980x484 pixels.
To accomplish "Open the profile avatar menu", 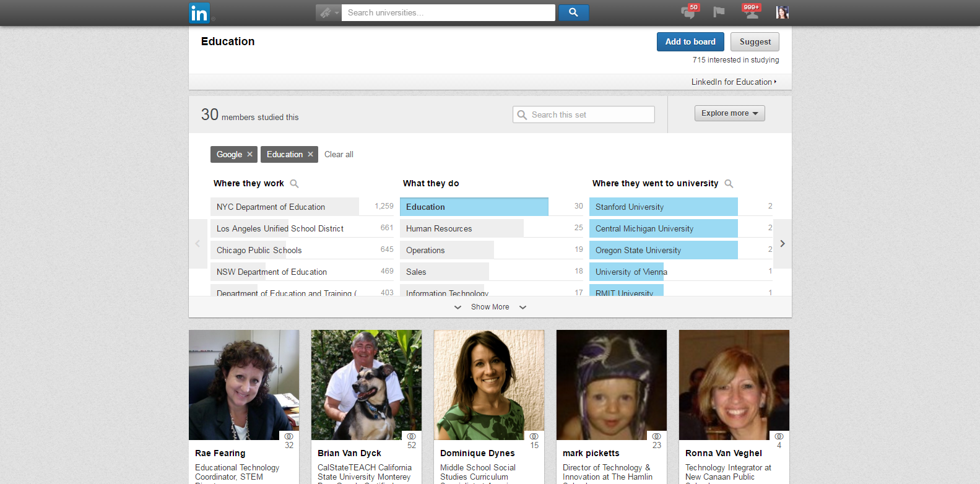I will pyautogui.click(x=782, y=12).
